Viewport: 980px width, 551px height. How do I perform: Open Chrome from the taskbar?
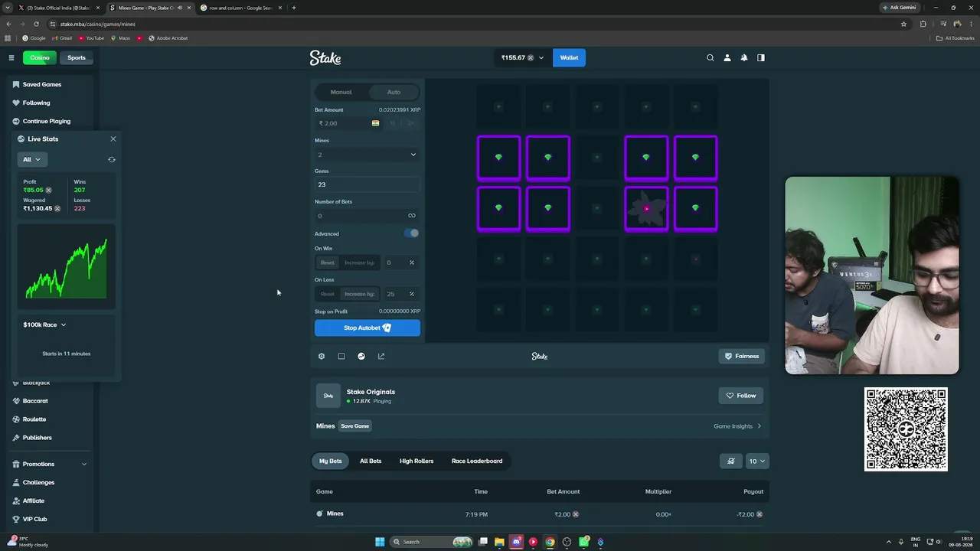click(x=550, y=542)
